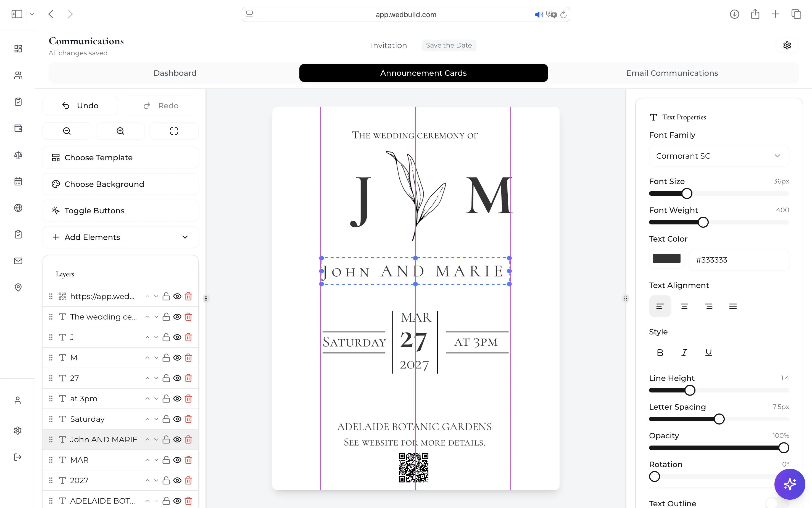Switch to the Dashboard tab

coord(175,73)
